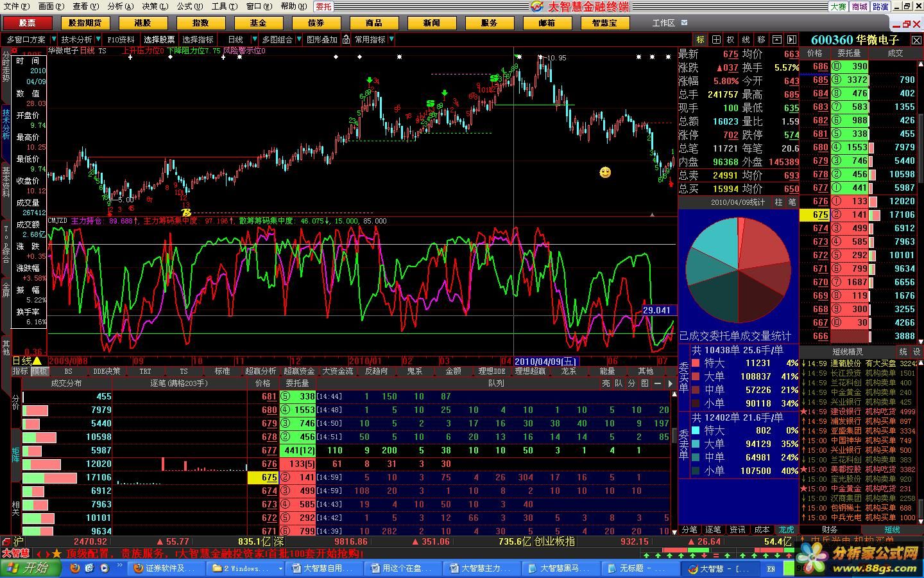924x578 pixels.
Task: Switch the statistics panel to 笔 view
Action: tap(792, 202)
